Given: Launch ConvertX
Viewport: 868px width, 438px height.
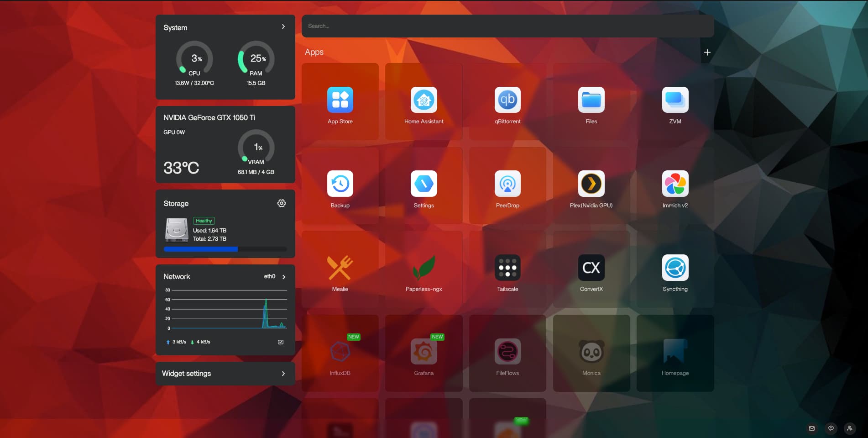Looking at the screenshot, I should point(591,268).
